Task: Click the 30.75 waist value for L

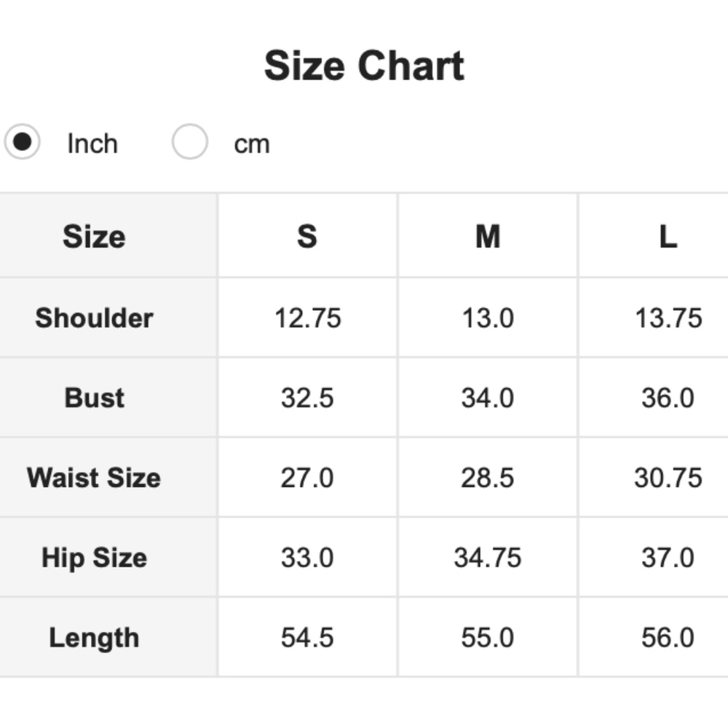Action: pos(668,478)
